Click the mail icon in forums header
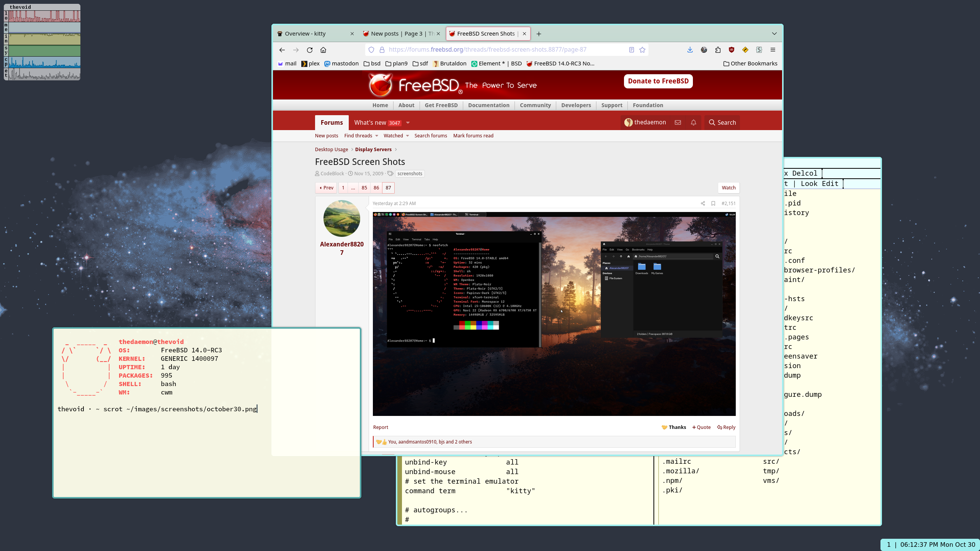The width and height of the screenshot is (980, 551). (x=678, y=122)
